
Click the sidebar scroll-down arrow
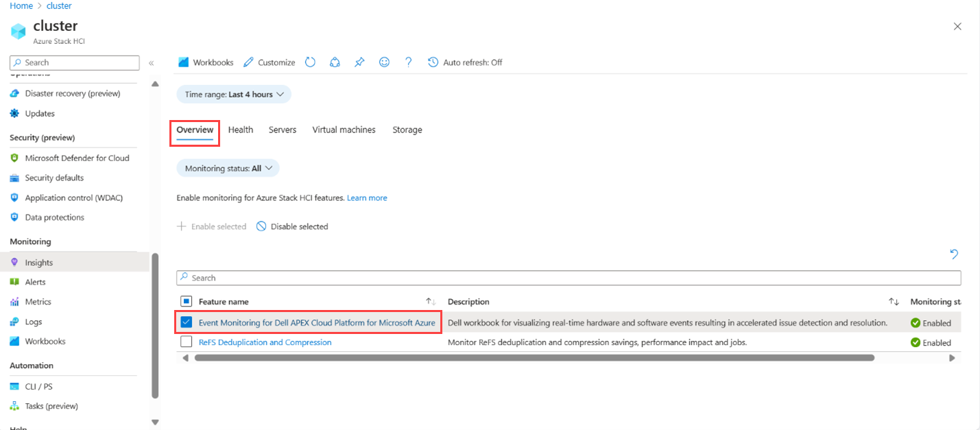(x=155, y=422)
